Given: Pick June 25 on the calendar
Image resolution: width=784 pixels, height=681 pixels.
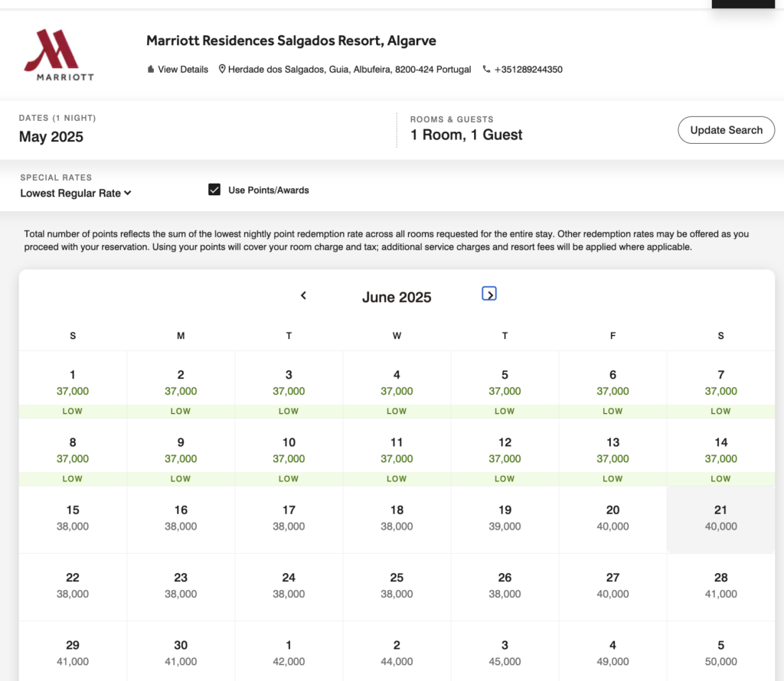Looking at the screenshot, I should pos(397,587).
